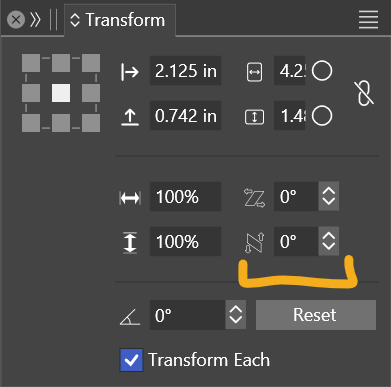Click the rotation angle stepper arrows
The image size is (391, 387).
236,315
